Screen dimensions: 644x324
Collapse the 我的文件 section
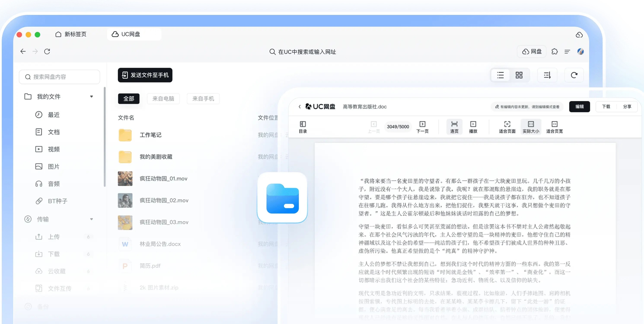[x=92, y=96]
